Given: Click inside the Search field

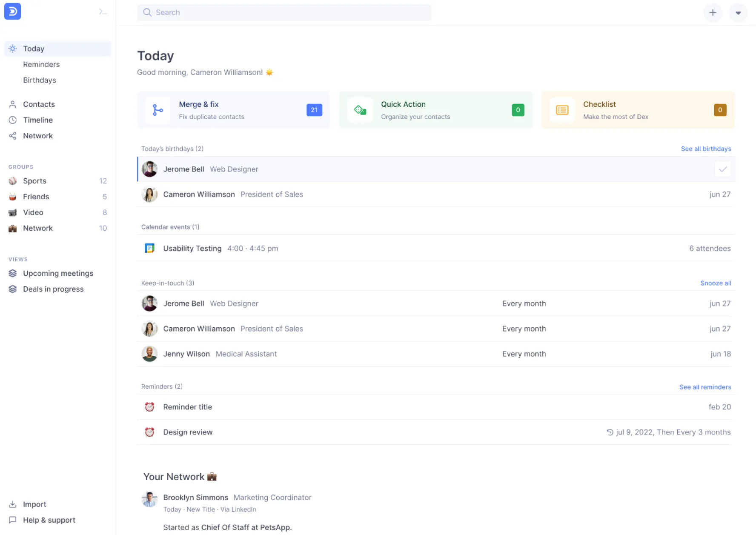Looking at the screenshot, I should tap(284, 12).
